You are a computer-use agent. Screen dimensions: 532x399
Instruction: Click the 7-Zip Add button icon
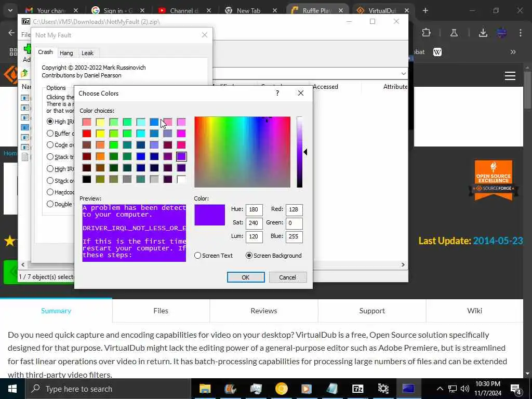pos(27,49)
